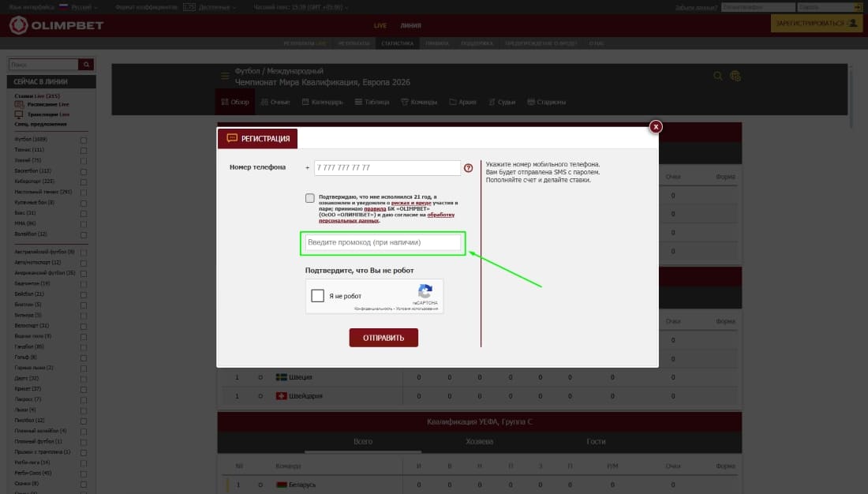Tick the Теннис (111) checkbox
Viewport: 868px width, 494px height.
click(84, 151)
